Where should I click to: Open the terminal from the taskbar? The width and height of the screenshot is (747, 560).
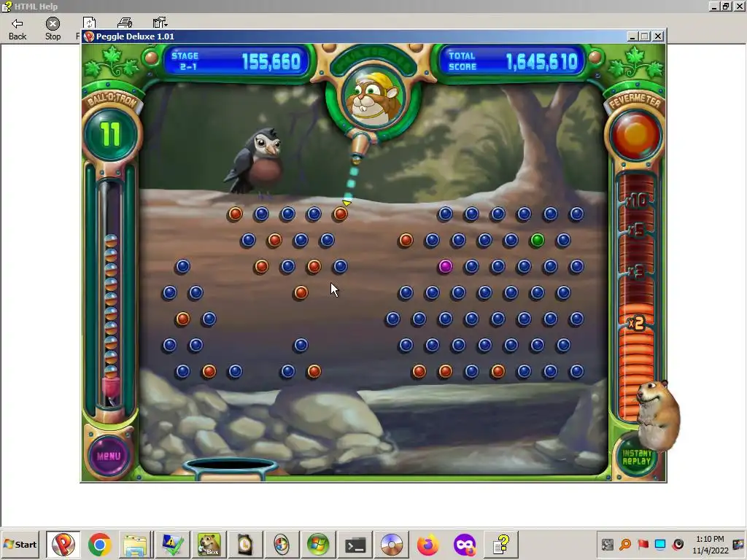coord(355,545)
